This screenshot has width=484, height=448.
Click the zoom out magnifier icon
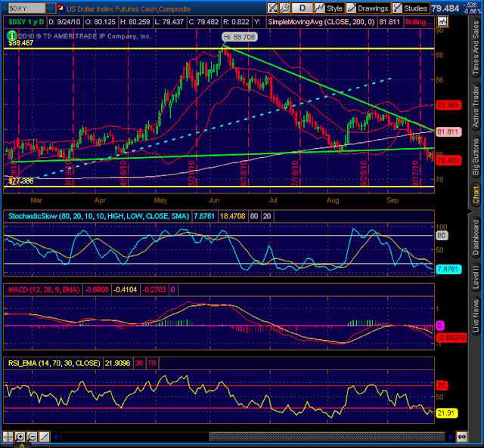point(32,437)
